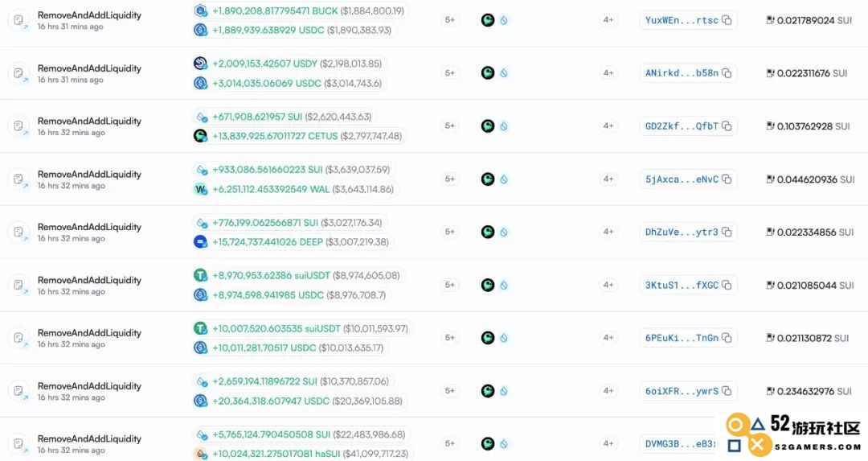Image resolution: width=868 pixels, height=461 pixels.
Task: Click the water-drop icon in ANirkd...b58n row
Action: pyautogui.click(x=504, y=73)
